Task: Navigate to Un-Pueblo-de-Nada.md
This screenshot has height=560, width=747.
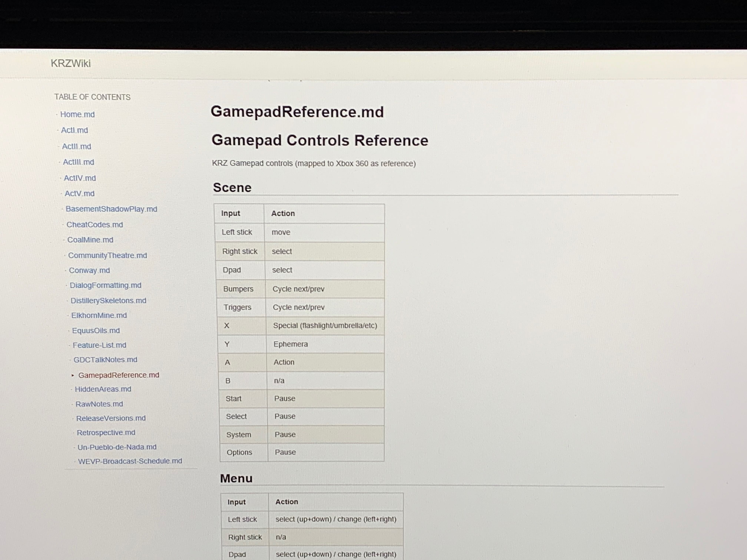Action: point(117,447)
